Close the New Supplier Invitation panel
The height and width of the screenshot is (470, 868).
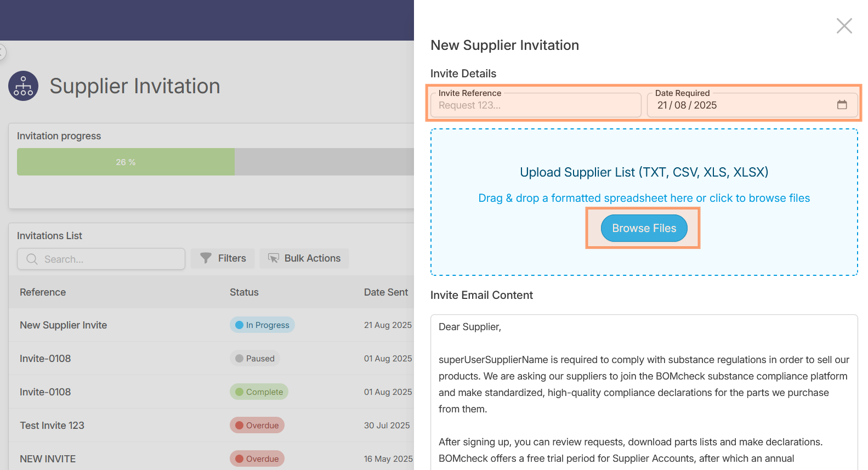[844, 26]
